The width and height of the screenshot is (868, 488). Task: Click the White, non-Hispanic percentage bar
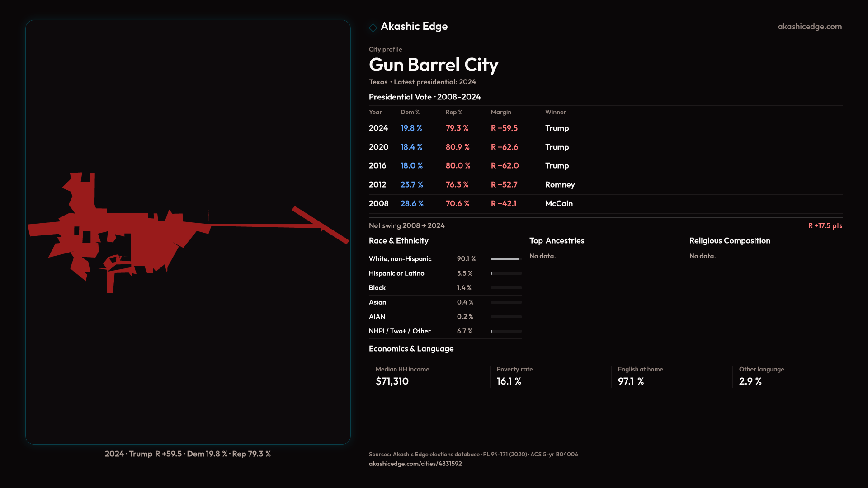click(x=505, y=259)
